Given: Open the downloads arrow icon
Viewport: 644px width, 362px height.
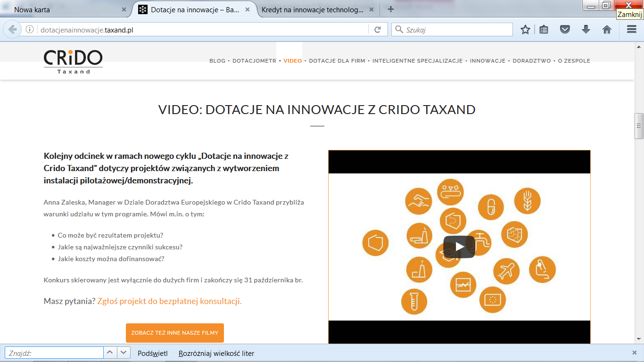Looking at the screenshot, I should [x=586, y=30].
